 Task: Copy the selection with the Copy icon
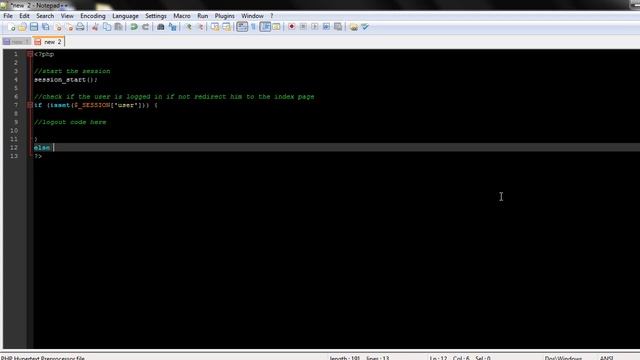(107, 27)
